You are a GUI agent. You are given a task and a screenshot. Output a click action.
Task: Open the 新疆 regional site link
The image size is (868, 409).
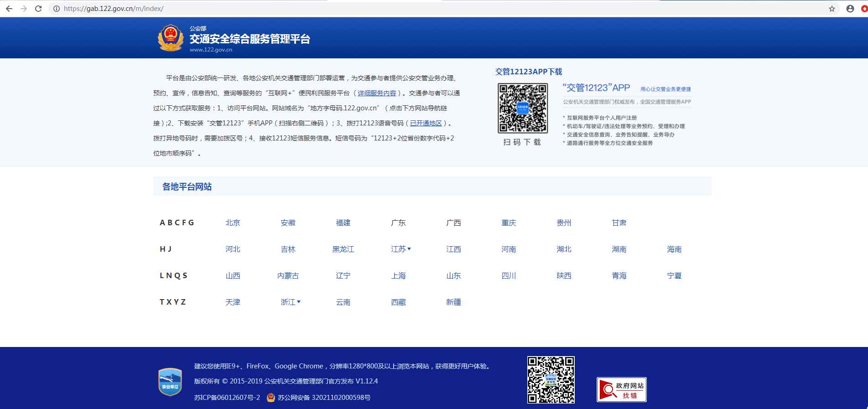pos(453,302)
